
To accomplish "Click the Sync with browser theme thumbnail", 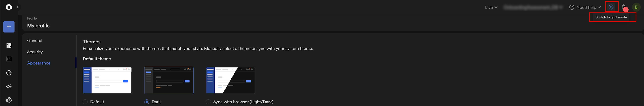I will coord(230,80).
